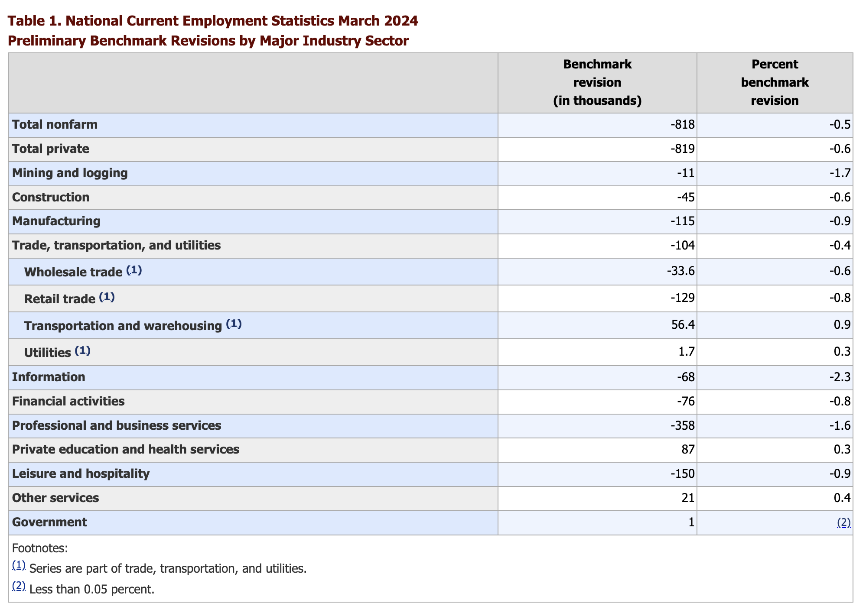
Task: Click the Leisure and hospitality row label
Action: coord(81,473)
